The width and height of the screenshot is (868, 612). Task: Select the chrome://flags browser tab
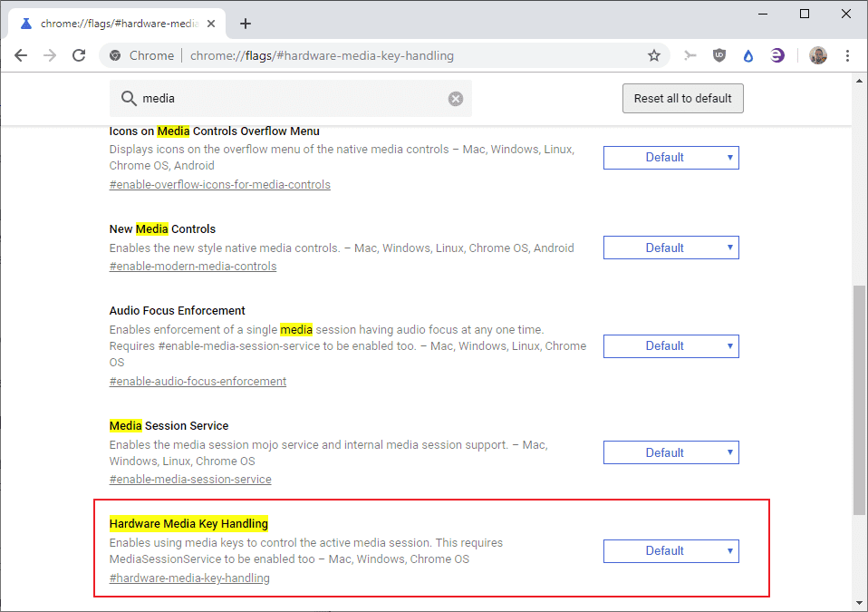(118, 24)
